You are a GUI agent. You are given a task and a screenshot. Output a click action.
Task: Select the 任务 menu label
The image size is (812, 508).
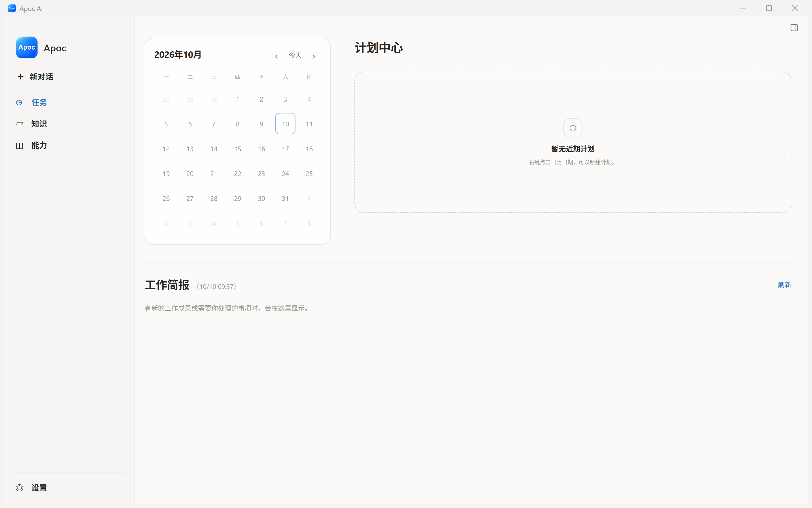point(39,102)
